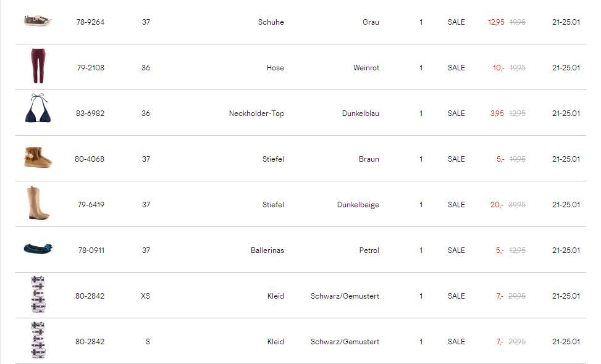The height and width of the screenshot is (364, 601).
Task: Open the Ballerinas product name
Action: [267, 250]
